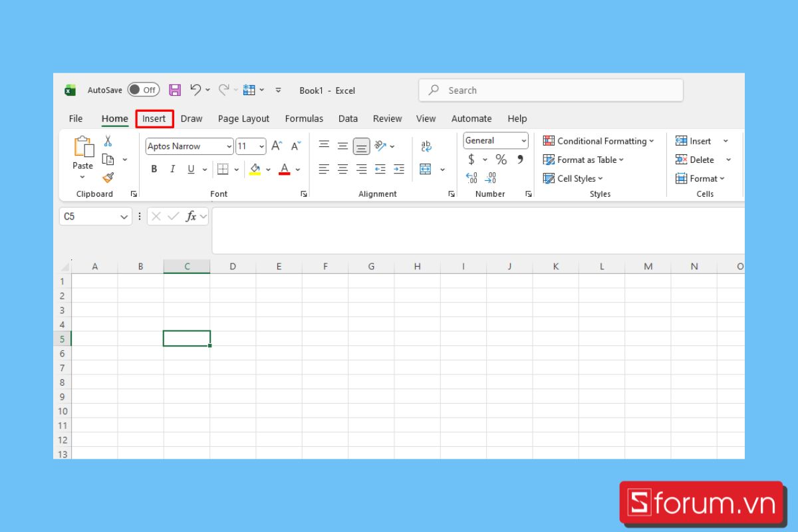Select column G header
Viewport: 798px width, 532px height.
(x=371, y=266)
